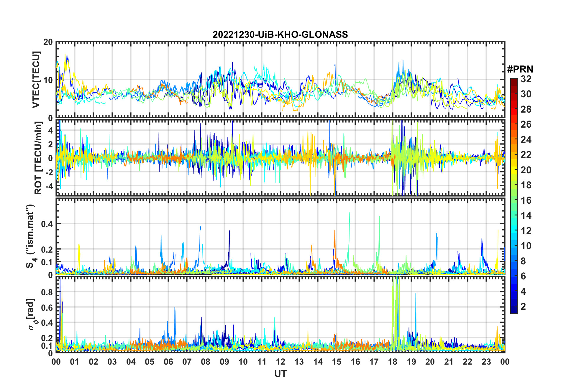
Task: Click sigma-phi y-axis tick label 0.6
Action: point(47,307)
